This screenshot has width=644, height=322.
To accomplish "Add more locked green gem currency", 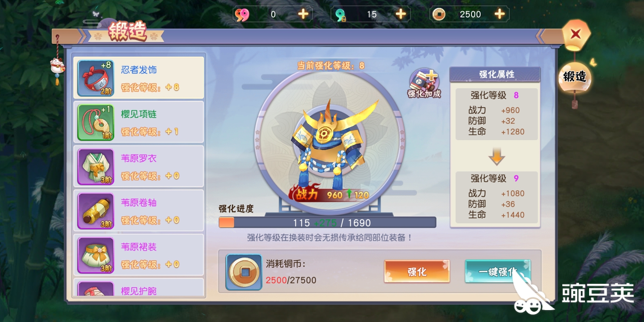I will pyautogui.click(x=401, y=14).
